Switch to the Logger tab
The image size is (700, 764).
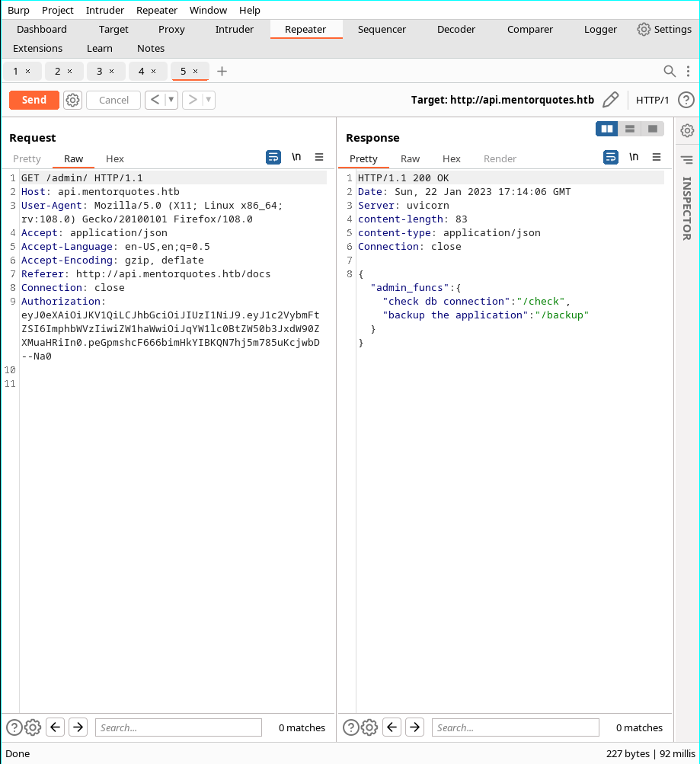pos(600,29)
